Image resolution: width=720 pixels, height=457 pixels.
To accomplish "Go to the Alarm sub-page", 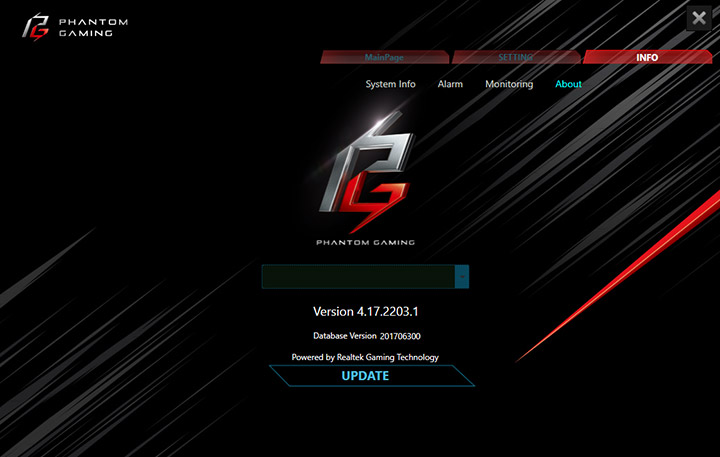I will (450, 84).
